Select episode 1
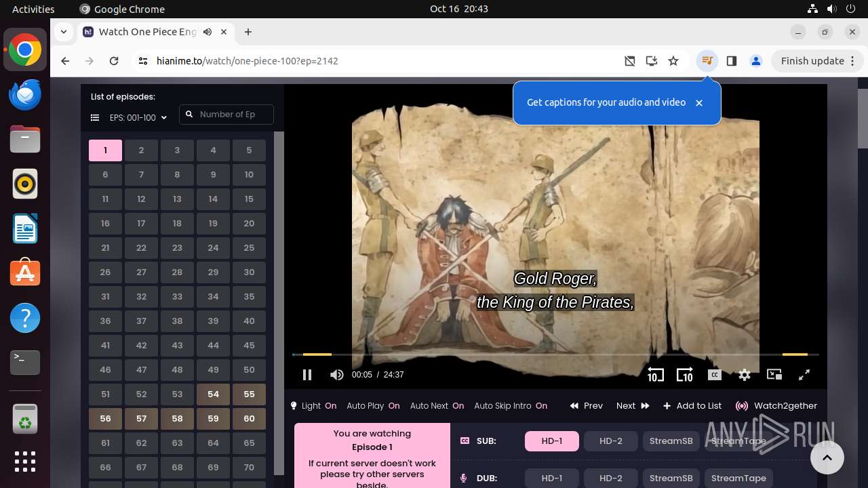 [105, 150]
